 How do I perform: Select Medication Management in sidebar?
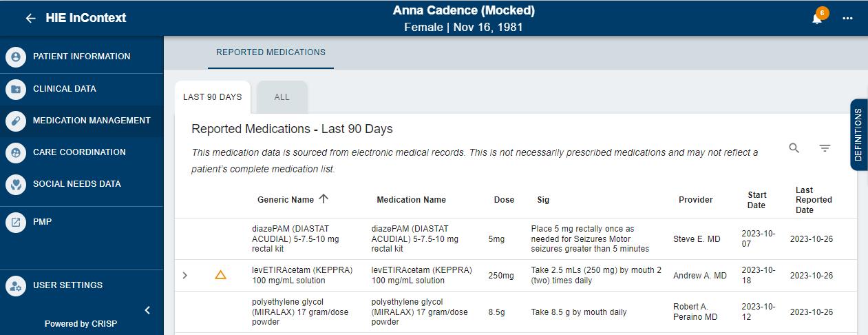point(92,121)
